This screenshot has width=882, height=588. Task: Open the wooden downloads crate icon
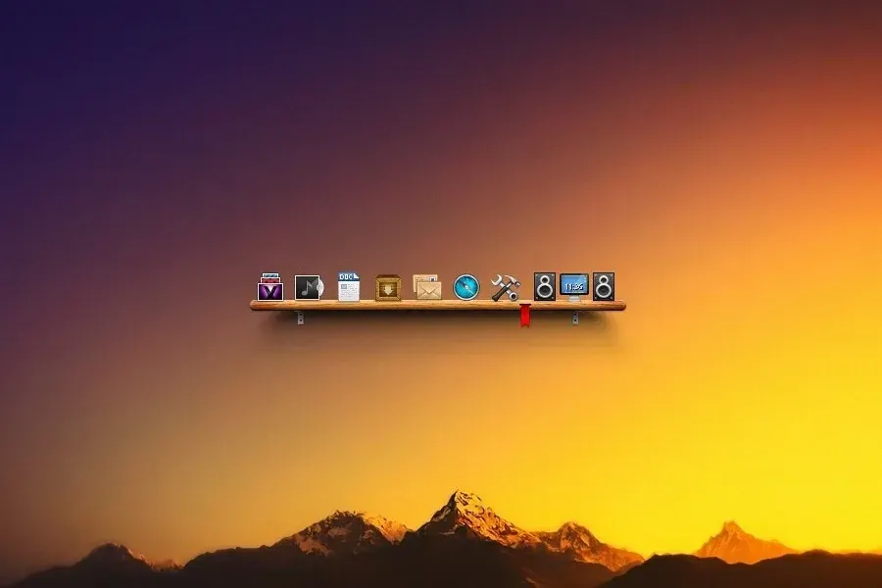(388, 287)
